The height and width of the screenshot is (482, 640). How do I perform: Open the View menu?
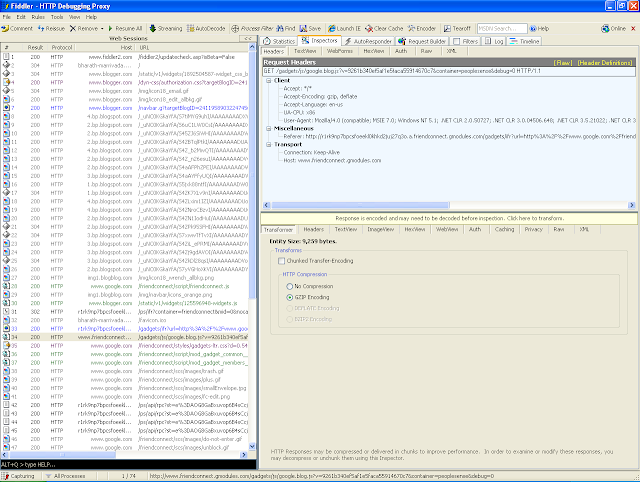click(x=74, y=17)
